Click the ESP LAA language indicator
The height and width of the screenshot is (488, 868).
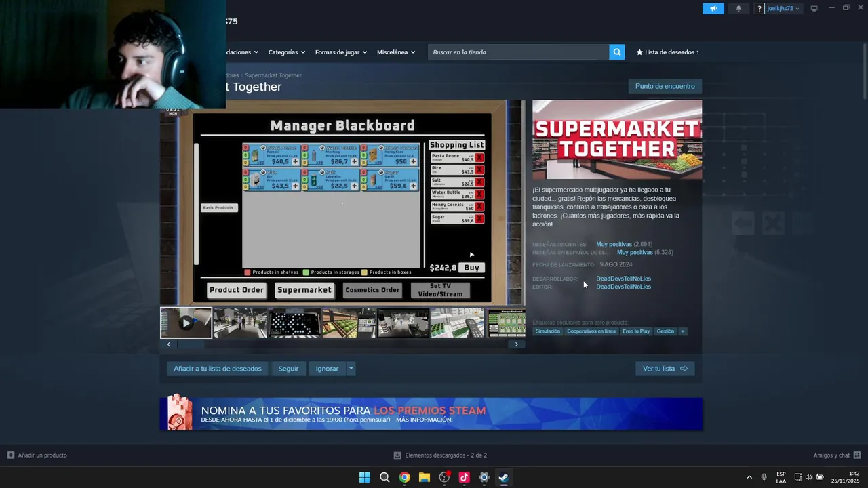(x=781, y=477)
